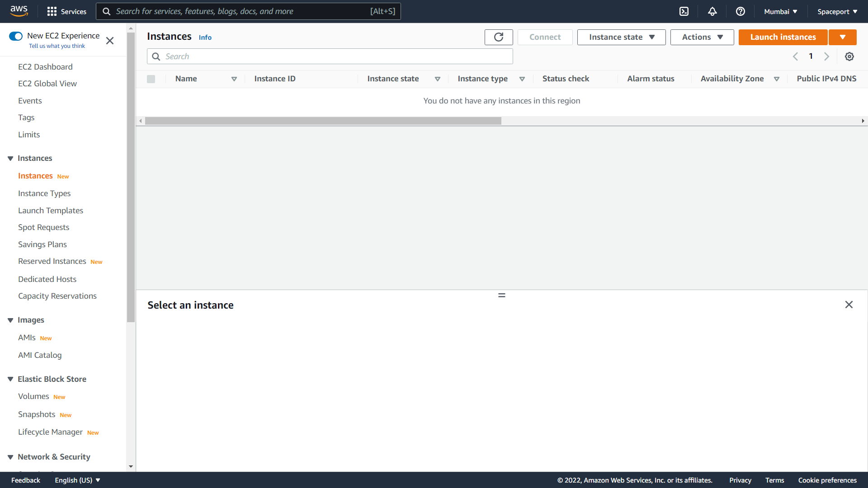Viewport: 868px width, 488px height.
Task: Open Cookie preferences
Action: point(827,480)
